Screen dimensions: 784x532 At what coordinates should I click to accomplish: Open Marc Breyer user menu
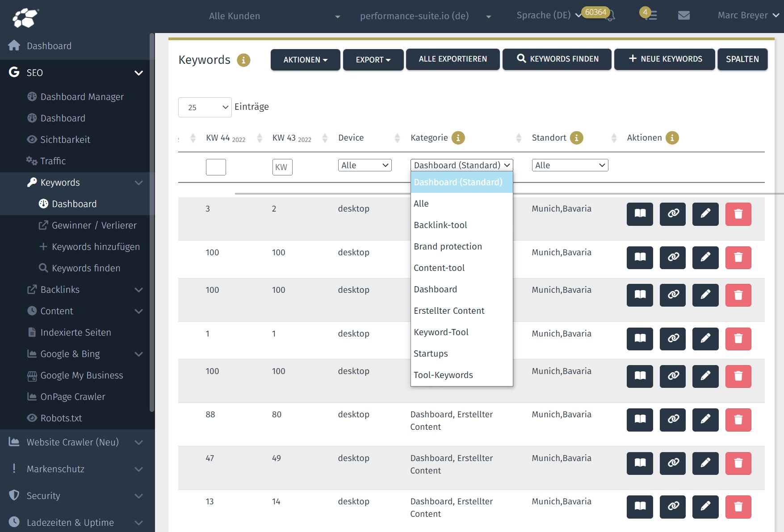coord(748,15)
